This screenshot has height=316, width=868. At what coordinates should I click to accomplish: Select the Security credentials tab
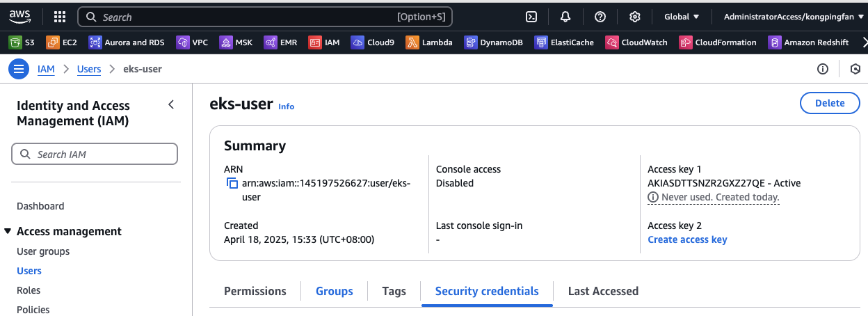coord(487,291)
